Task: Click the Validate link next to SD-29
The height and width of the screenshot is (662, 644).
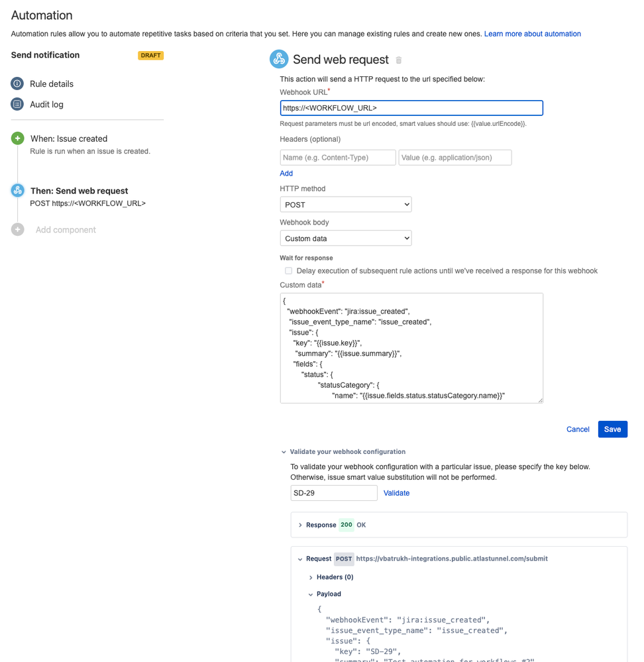Action: [396, 493]
